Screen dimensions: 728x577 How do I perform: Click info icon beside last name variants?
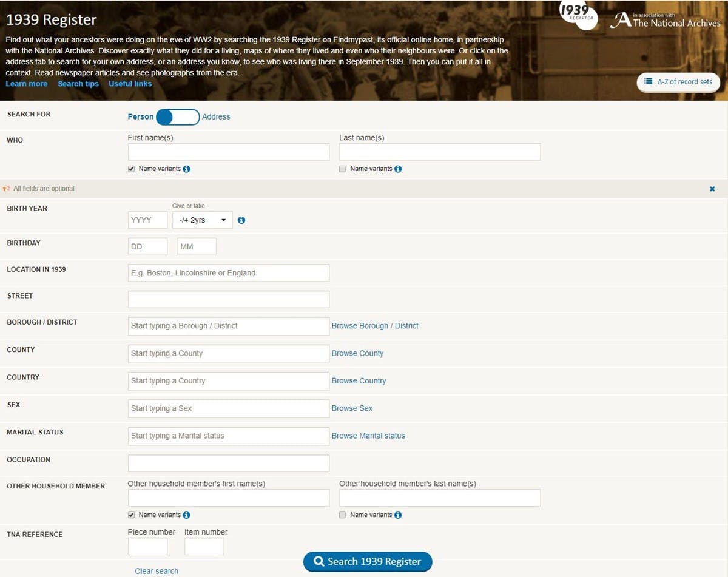(398, 169)
